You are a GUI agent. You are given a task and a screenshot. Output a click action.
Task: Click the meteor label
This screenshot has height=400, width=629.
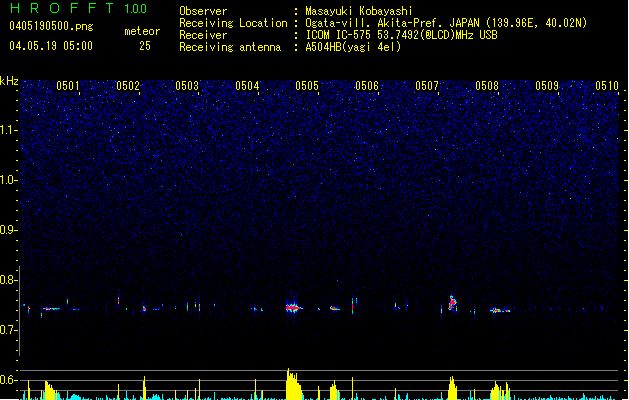(x=142, y=31)
